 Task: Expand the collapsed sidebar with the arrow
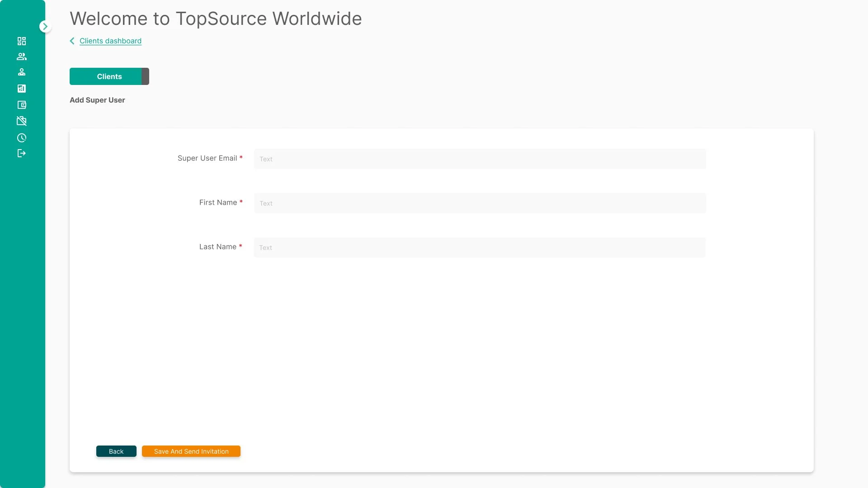(45, 26)
